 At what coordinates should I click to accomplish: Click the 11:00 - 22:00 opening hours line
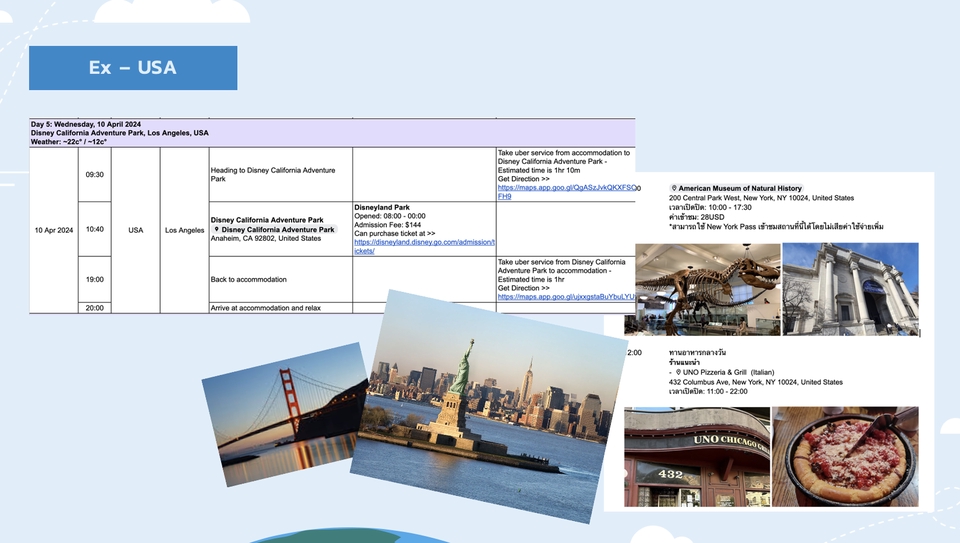click(708, 391)
